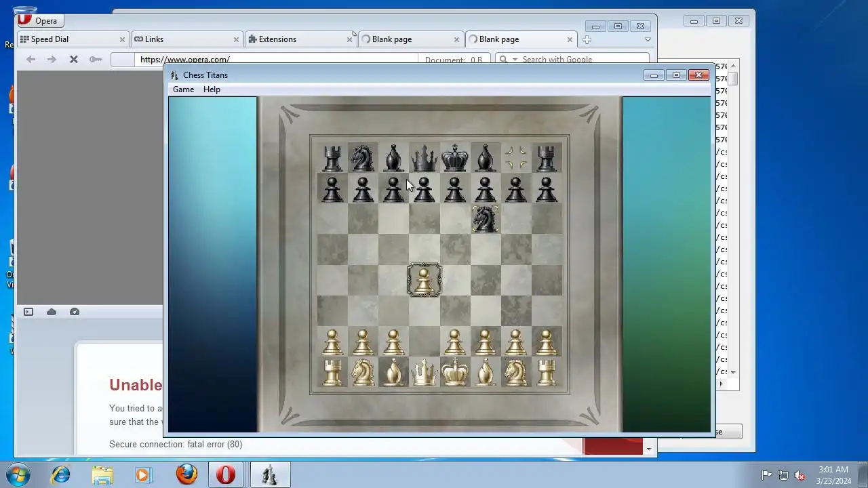Open a new tab in Opera
The width and height of the screenshot is (868, 488).
(x=587, y=39)
